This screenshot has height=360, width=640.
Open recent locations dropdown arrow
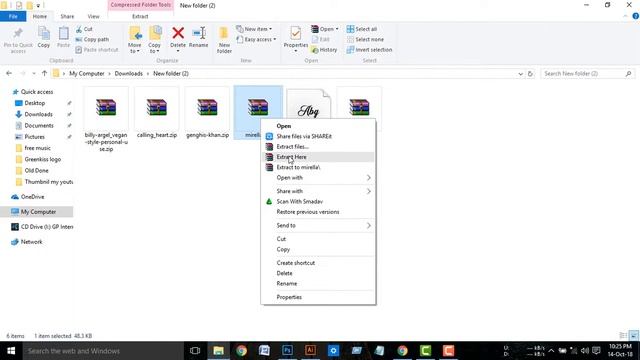34,73
